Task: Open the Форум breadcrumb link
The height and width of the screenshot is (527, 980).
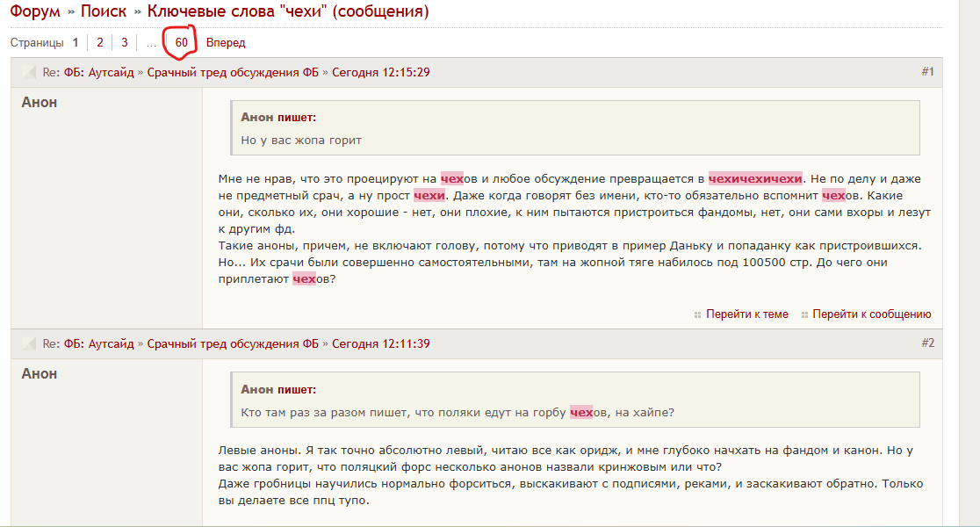Action: click(35, 11)
